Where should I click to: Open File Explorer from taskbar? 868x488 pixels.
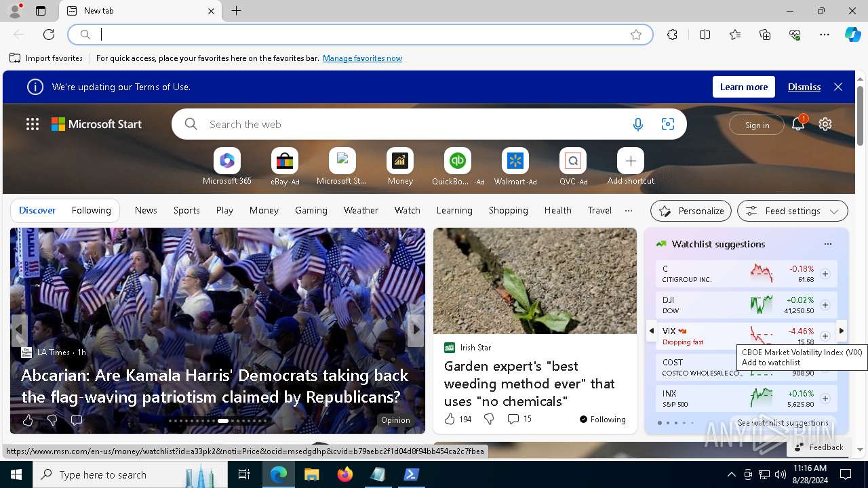pos(311,474)
